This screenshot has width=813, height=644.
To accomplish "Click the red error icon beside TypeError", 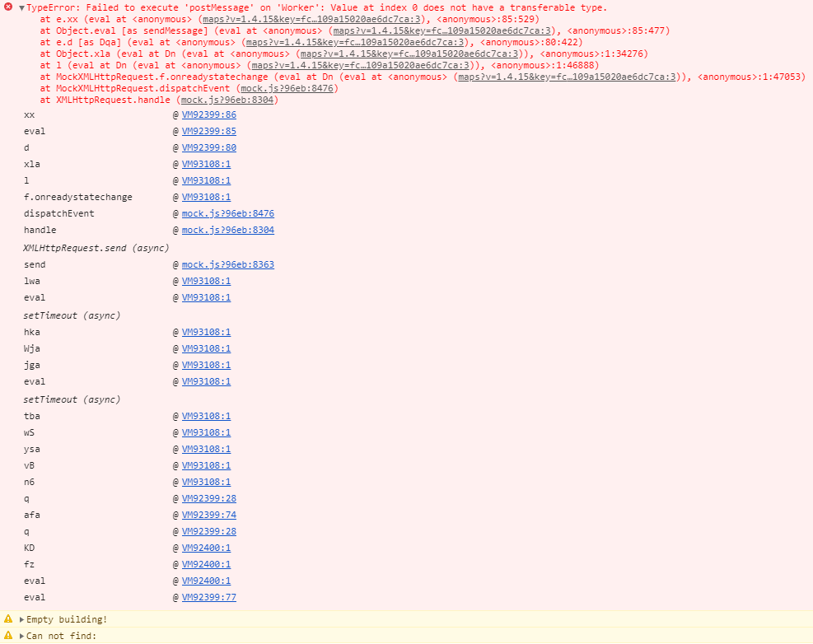I will point(8,7).
